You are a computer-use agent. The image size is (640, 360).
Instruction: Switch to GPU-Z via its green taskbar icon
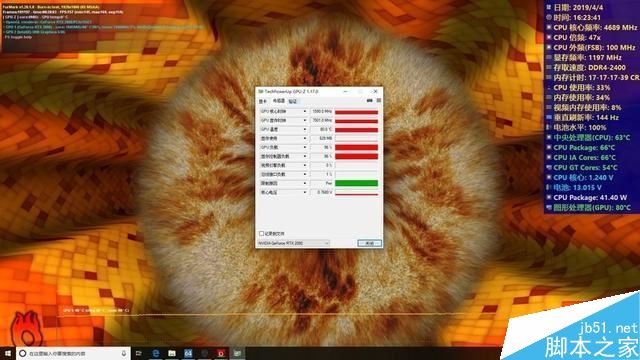point(237,353)
